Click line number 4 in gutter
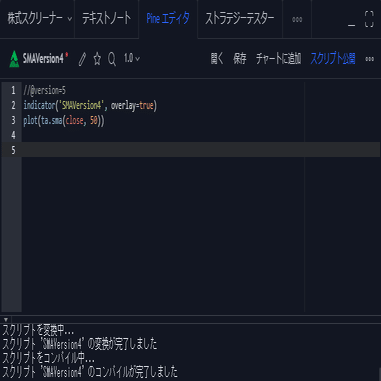This screenshot has width=381, height=381. tap(13, 135)
